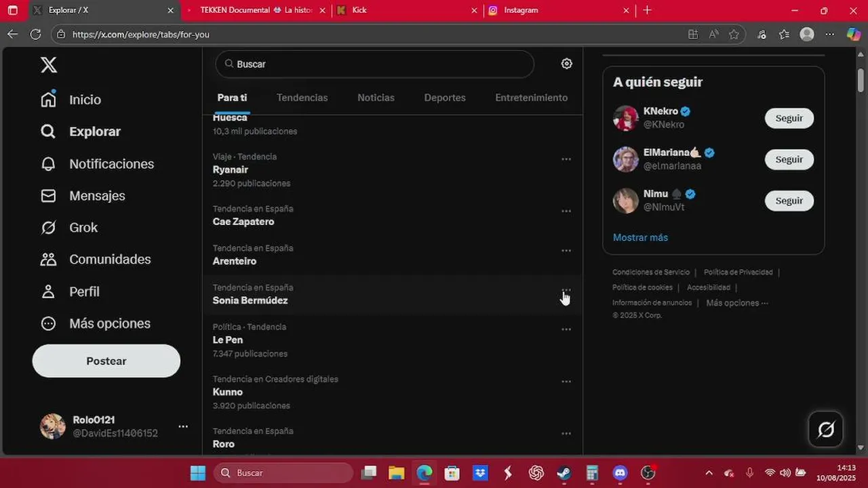Open Steam from the taskbar
This screenshot has height=488, width=868.
click(564, 472)
